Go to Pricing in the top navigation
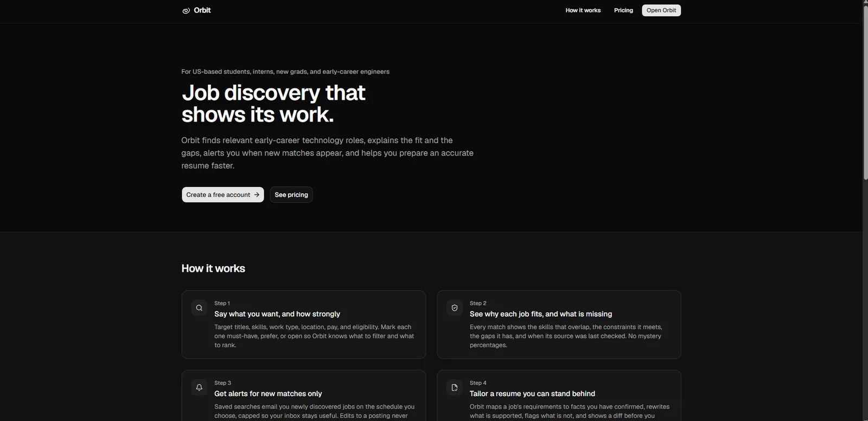Viewport: 868px width, 421px height. click(623, 10)
